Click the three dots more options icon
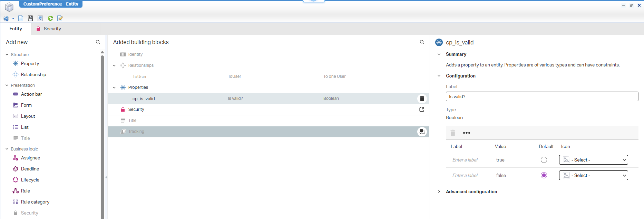The width and height of the screenshot is (644, 219). [466, 133]
